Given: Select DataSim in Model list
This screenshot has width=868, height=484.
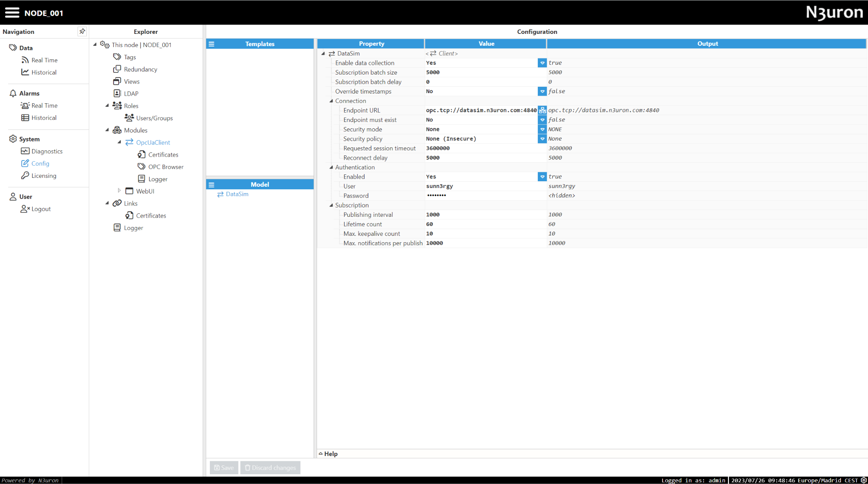Looking at the screenshot, I should point(237,194).
